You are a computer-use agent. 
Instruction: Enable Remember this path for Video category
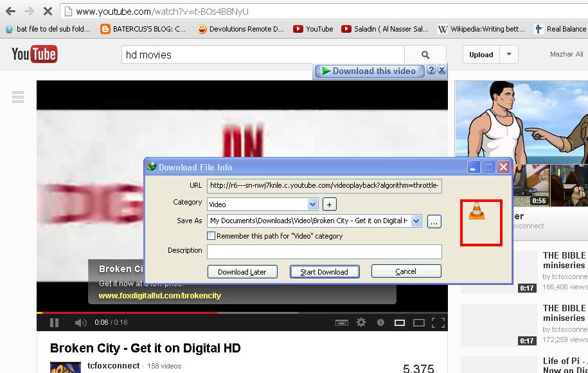(x=210, y=235)
